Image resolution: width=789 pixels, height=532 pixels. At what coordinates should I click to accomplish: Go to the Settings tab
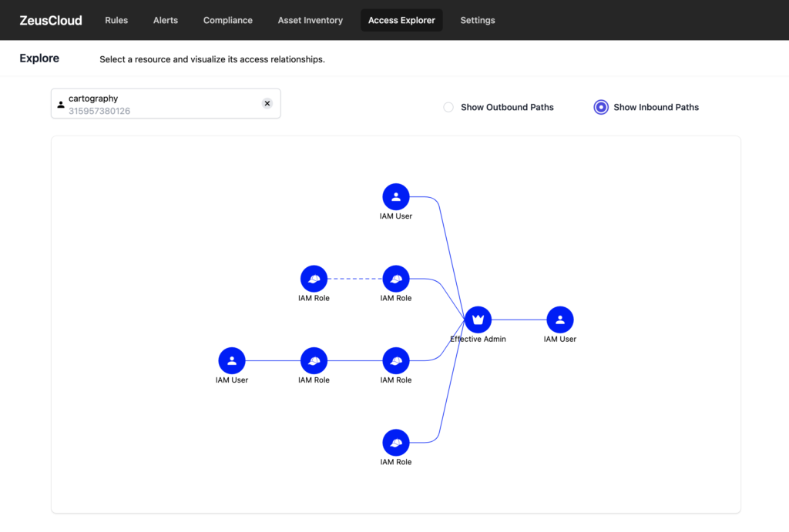[x=477, y=20]
